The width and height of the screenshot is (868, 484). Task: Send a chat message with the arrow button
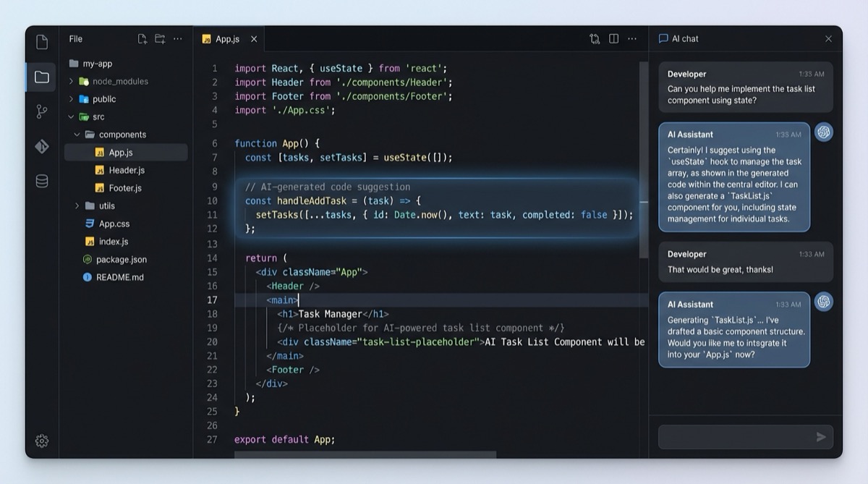coord(821,436)
